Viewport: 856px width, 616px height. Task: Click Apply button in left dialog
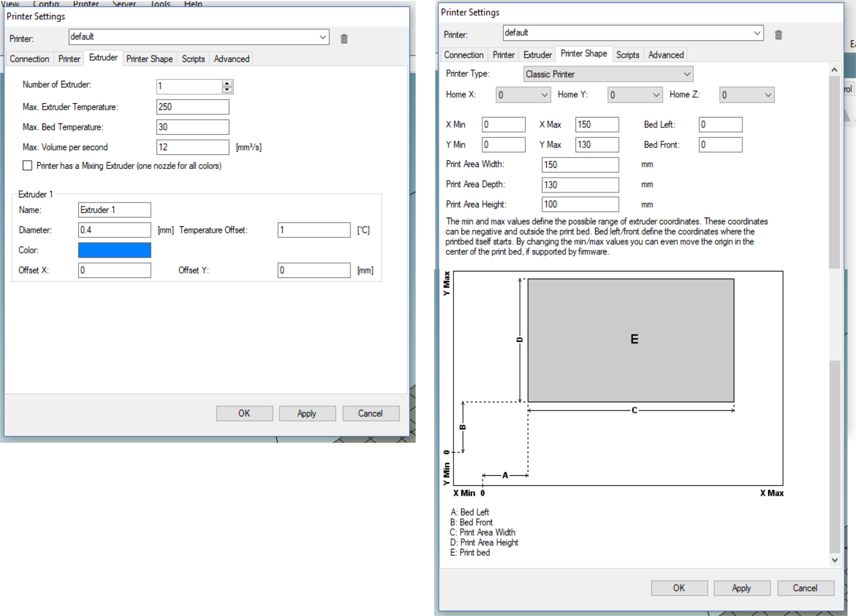(x=307, y=413)
